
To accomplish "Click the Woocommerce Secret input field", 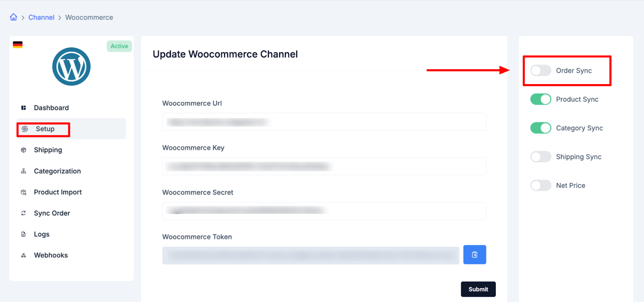I will (x=324, y=211).
